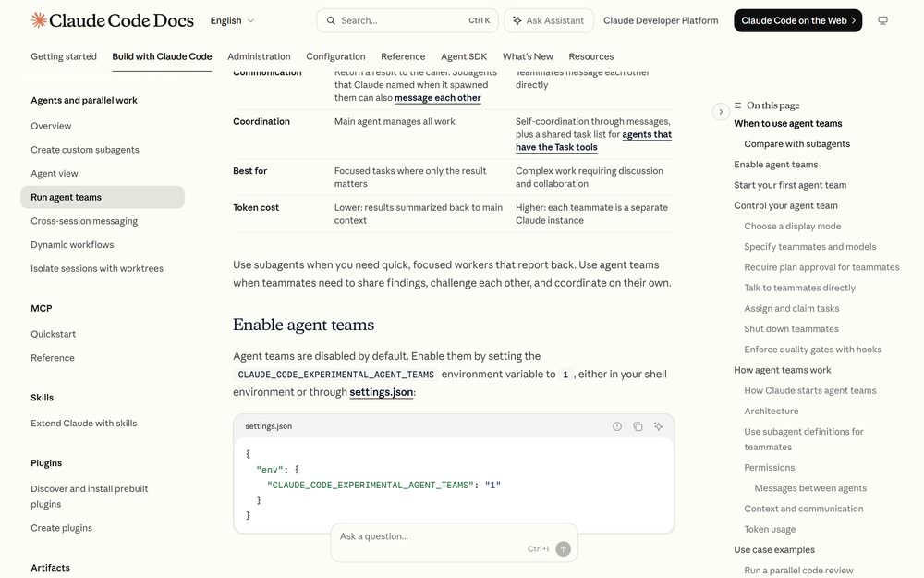Click the On this page list icon
Viewport: 924px width, 578px height.
(x=737, y=105)
